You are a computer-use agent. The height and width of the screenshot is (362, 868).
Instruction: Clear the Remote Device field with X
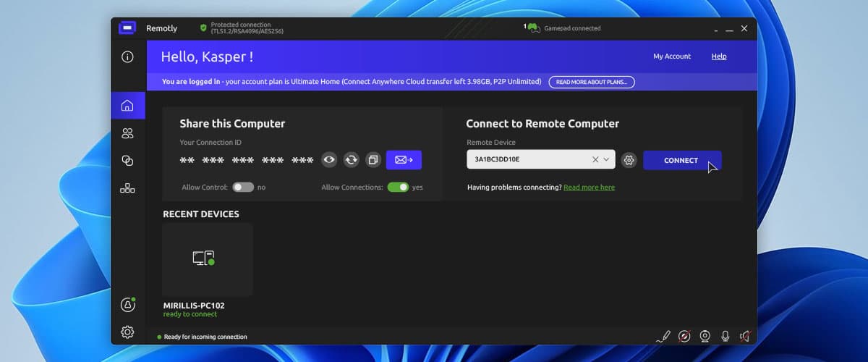595,159
